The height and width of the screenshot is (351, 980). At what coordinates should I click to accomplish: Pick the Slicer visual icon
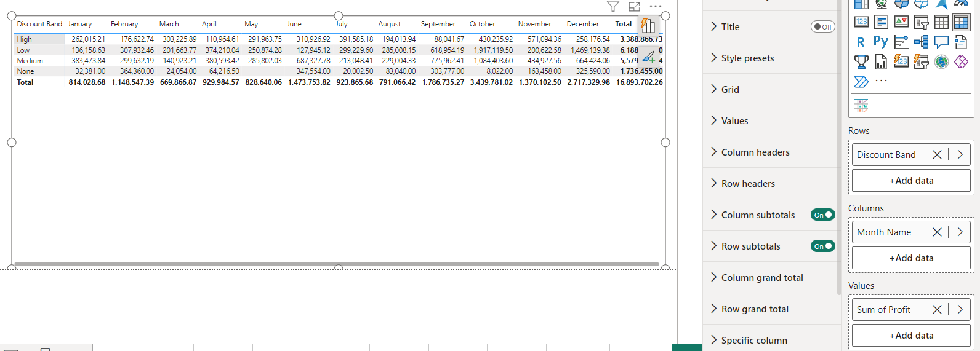(x=922, y=22)
